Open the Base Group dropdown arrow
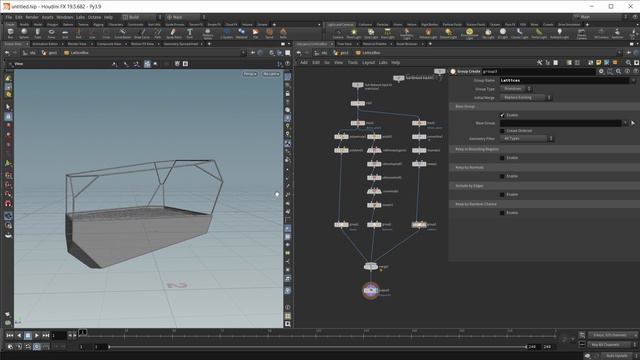 tap(625, 123)
